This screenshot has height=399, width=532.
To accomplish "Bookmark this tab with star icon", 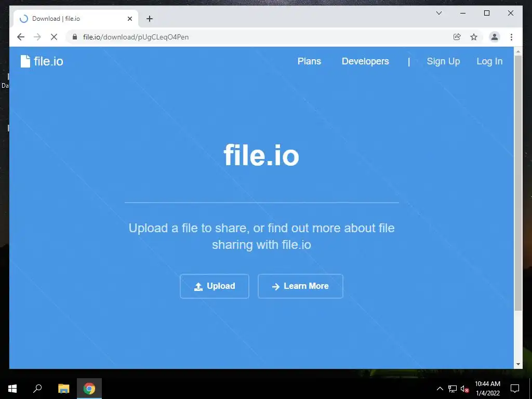I will (474, 37).
